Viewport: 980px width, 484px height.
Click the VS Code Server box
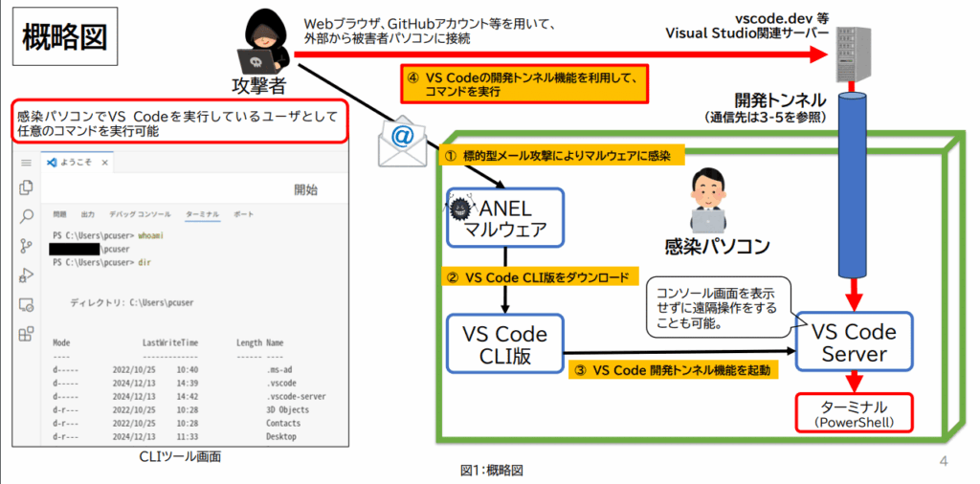click(854, 342)
